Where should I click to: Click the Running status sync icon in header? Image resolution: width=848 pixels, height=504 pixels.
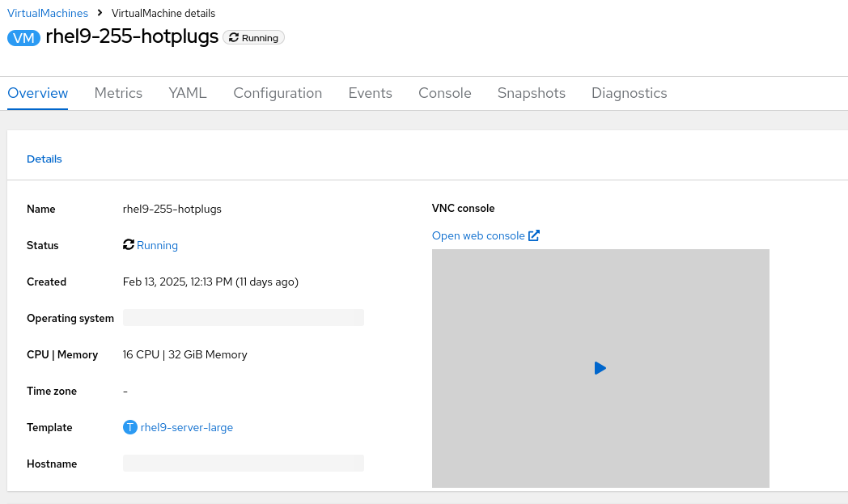pos(234,38)
